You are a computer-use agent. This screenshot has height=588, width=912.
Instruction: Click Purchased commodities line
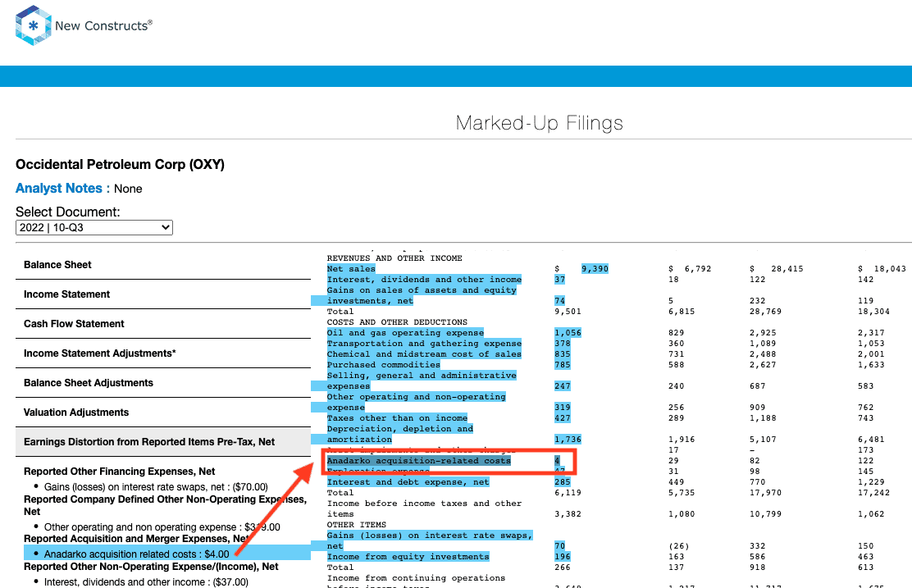coord(383,365)
